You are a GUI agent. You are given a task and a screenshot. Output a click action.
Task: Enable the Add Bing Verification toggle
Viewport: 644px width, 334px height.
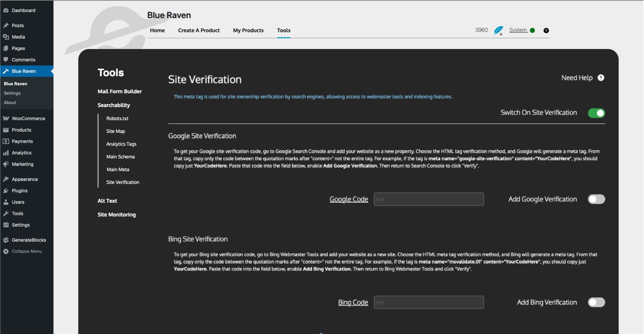[596, 302]
